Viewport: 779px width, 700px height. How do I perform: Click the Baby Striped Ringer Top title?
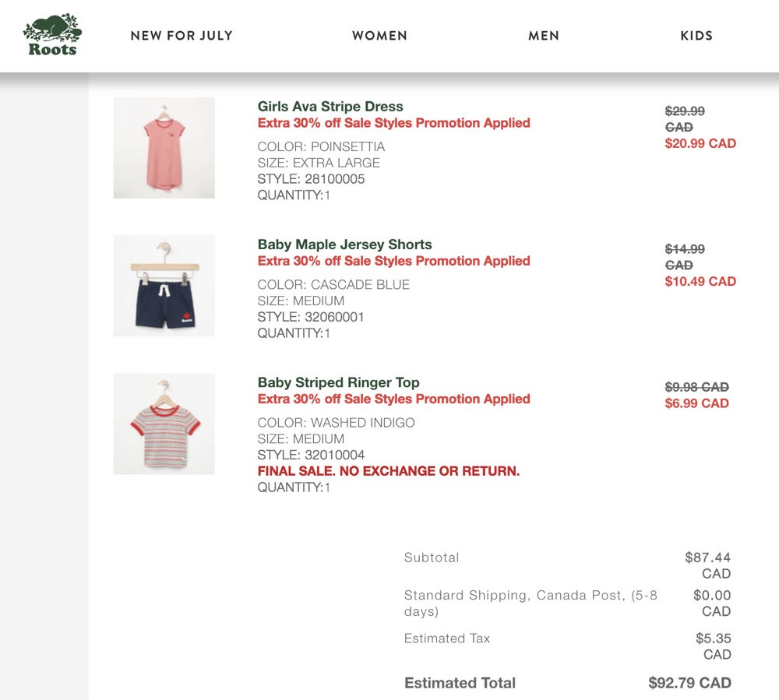pos(338,382)
